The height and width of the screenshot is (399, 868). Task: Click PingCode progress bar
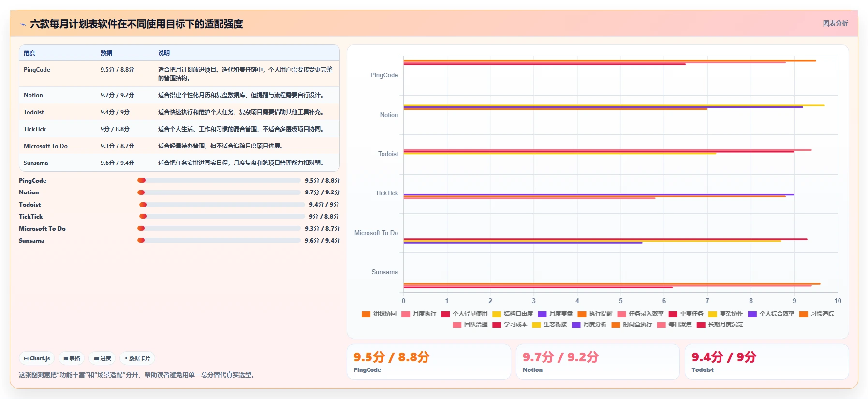tap(219, 180)
